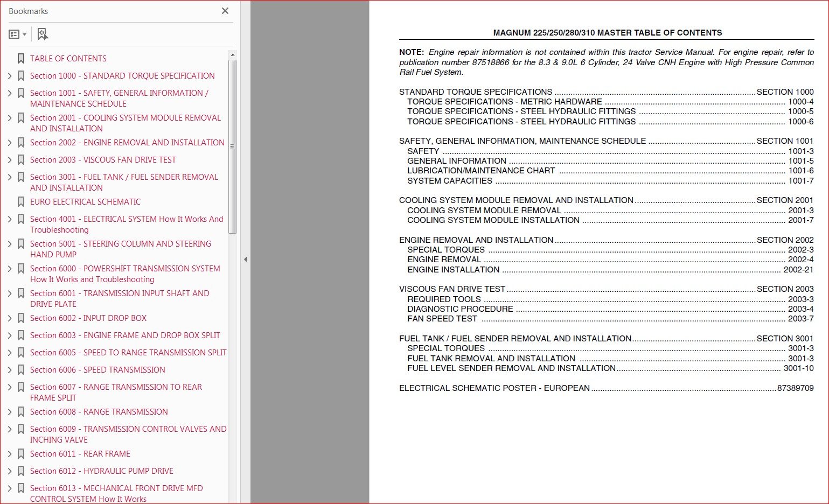
Task: Expand Section 6008 Range Transmission bookmark
Action: coord(10,412)
